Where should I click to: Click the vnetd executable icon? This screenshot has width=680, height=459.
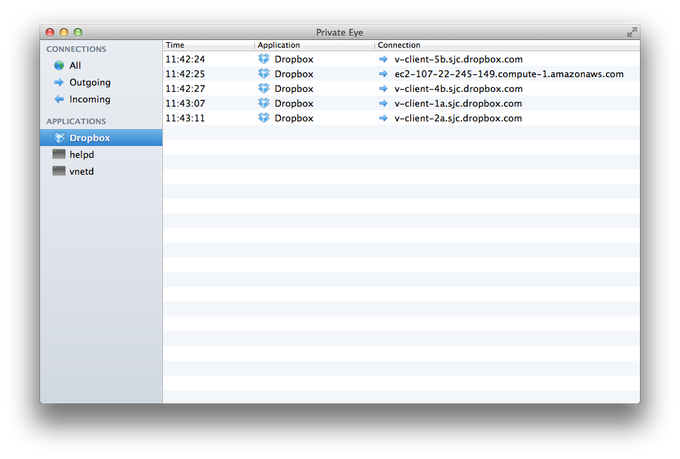pyautogui.click(x=59, y=171)
